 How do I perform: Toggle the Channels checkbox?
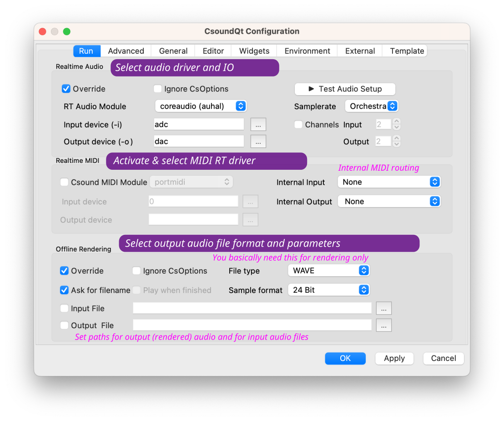coord(298,124)
